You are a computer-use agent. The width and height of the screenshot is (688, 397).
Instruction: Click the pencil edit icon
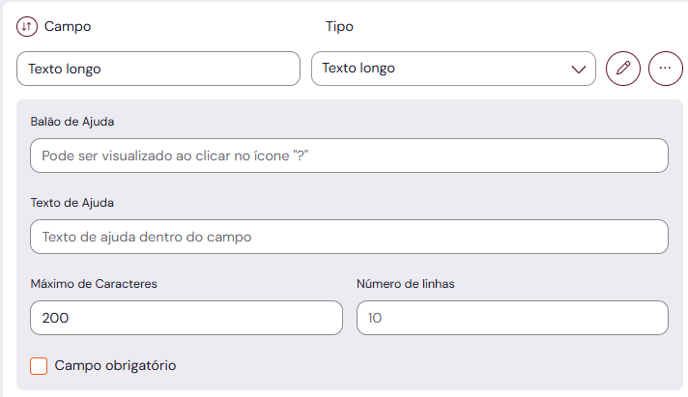pyautogui.click(x=623, y=68)
